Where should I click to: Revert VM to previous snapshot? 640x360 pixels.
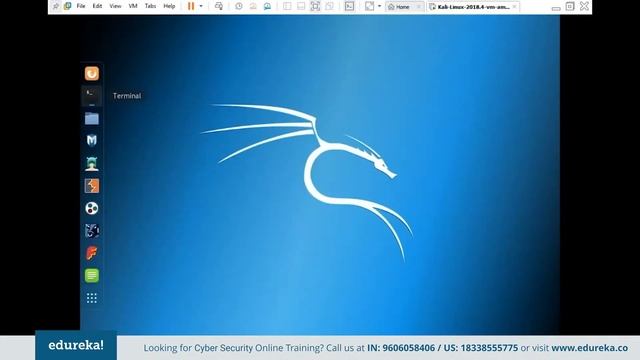pyautogui.click(x=253, y=6)
